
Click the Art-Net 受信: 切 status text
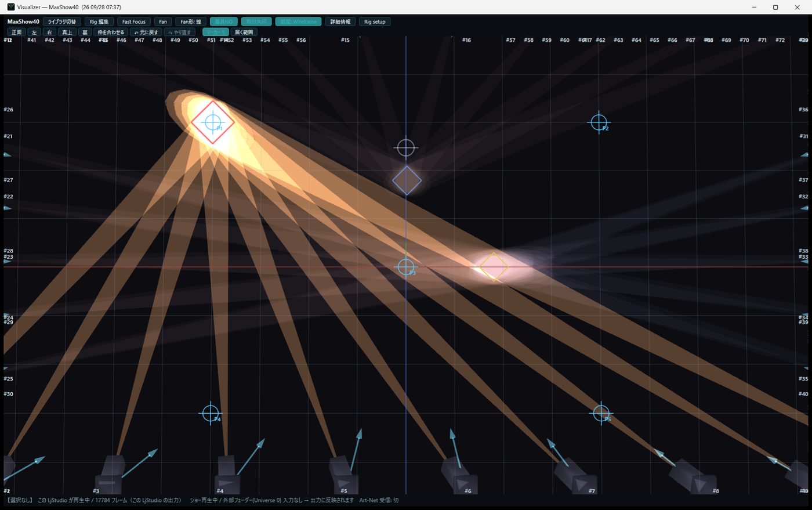click(x=379, y=500)
